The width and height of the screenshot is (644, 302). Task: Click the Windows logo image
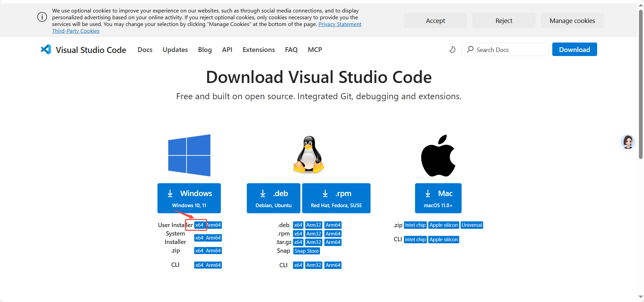[x=189, y=155]
